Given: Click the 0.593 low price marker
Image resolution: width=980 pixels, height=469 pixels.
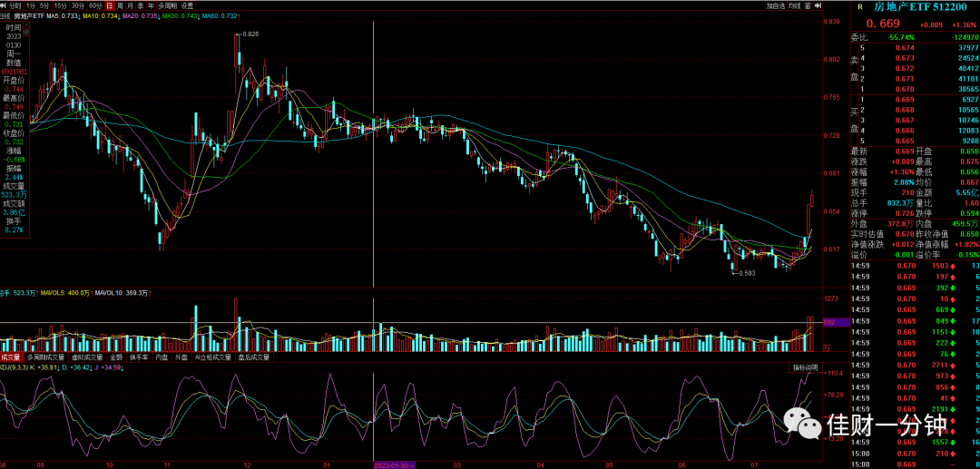Looking at the screenshot, I should (747, 273).
